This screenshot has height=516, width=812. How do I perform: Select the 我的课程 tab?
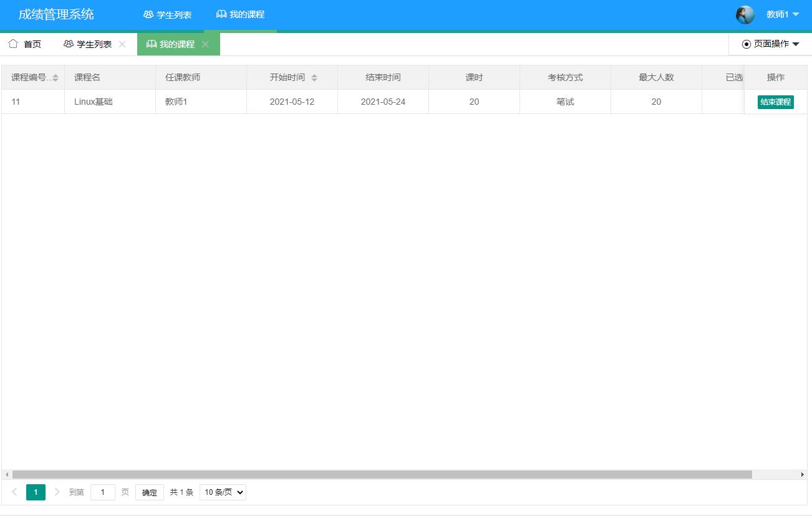point(176,44)
